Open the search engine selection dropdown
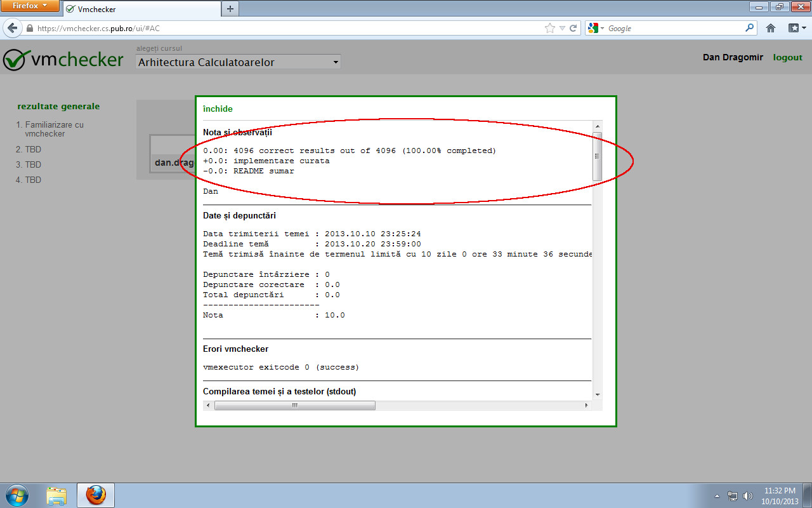The height and width of the screenshot is (508, 812). [601, 28]
